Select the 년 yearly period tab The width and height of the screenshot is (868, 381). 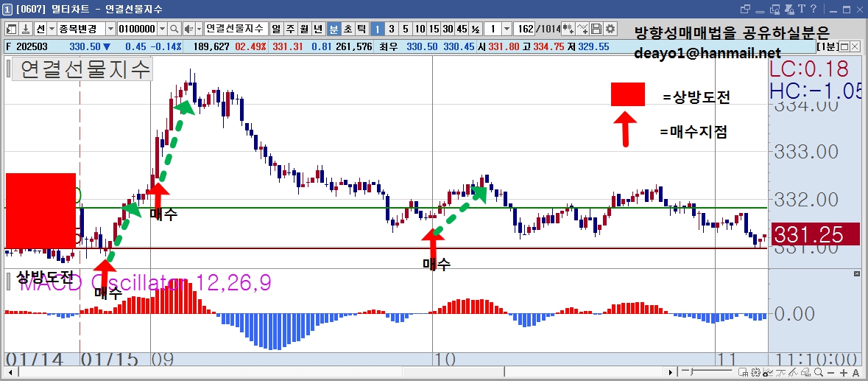[318, 29]
